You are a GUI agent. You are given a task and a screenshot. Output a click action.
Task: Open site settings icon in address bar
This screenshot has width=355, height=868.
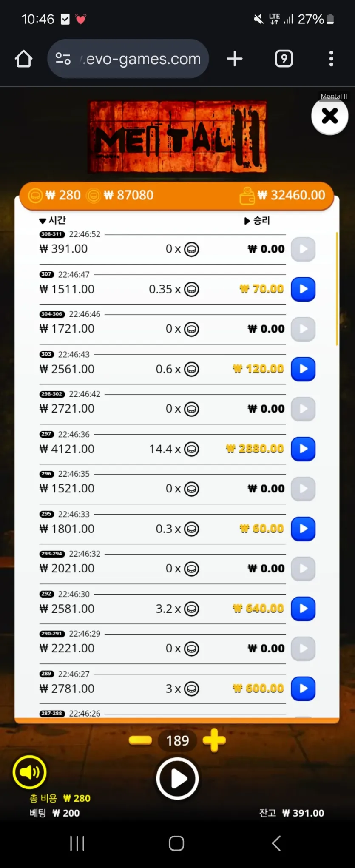coord(63,59)
